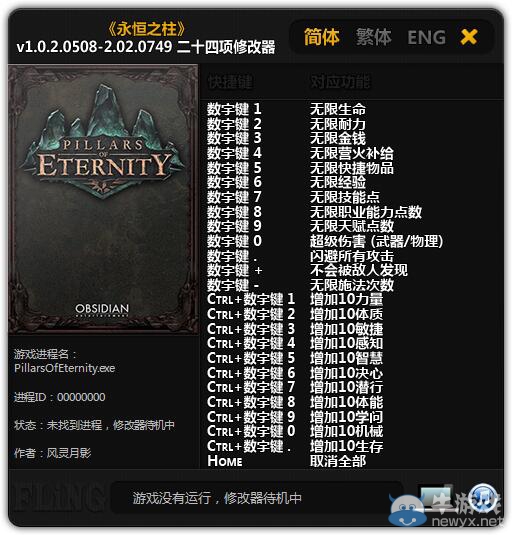This screenshot has width=512, height=535.
Task: Click the 增加10智慧 entry
Action: [x=346, y=358]
